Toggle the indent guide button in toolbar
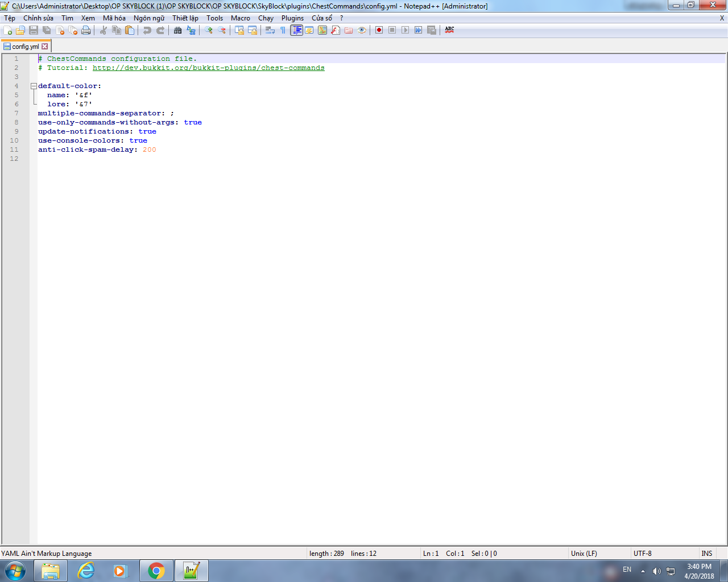 (x=296, y=30)
